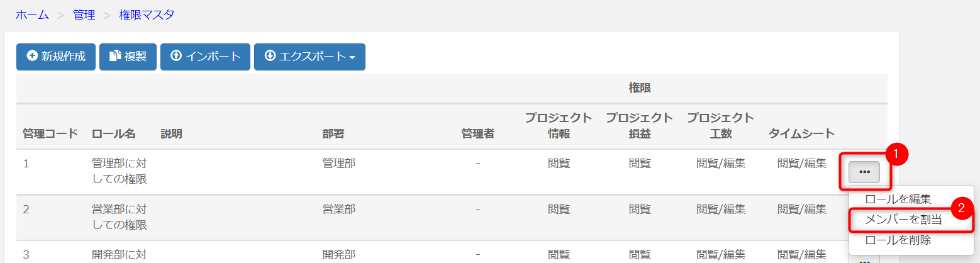This screenshot has height=263, width=980.
Task: Select メンバーを割当 menu entry
Action: click(903, 220)
